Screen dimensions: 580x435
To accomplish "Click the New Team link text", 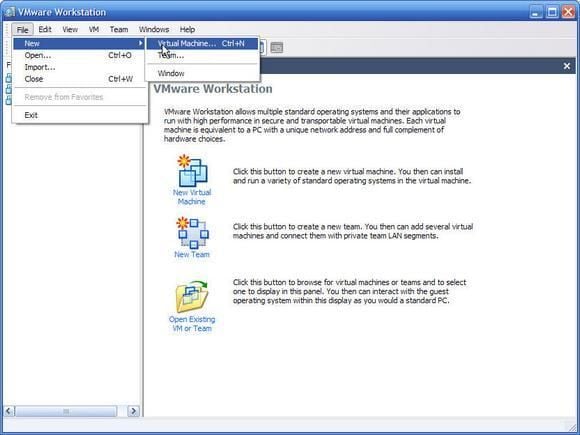I will (192, 254).
